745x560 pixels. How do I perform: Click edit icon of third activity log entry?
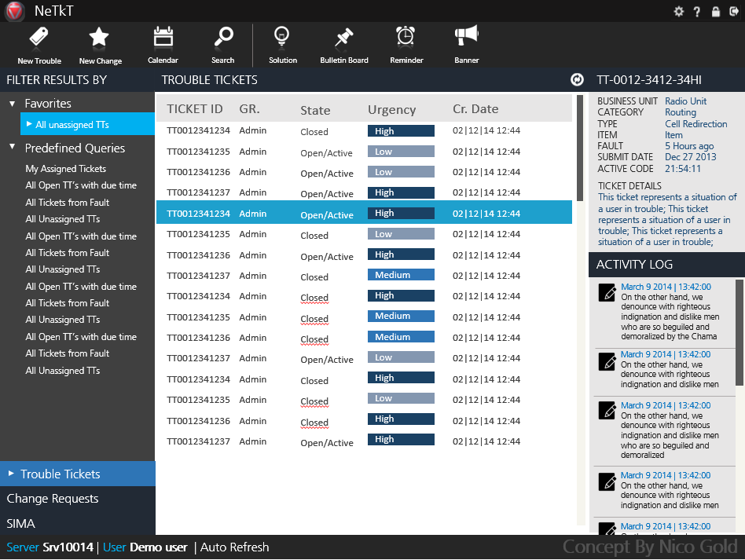click(x=607, y=411)
